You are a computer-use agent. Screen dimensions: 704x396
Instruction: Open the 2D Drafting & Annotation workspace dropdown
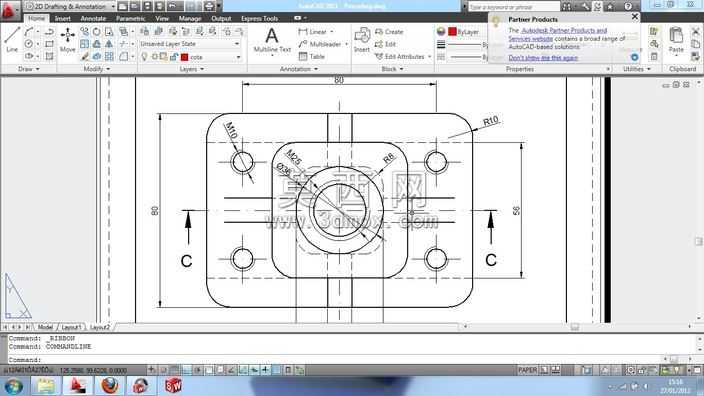[x=70, y=6]
